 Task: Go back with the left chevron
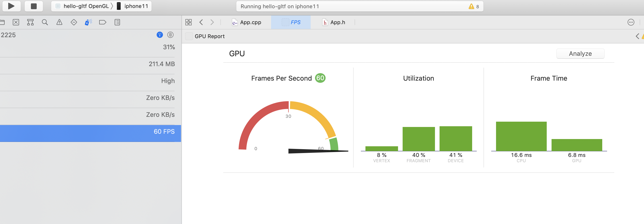coord(201,22)
